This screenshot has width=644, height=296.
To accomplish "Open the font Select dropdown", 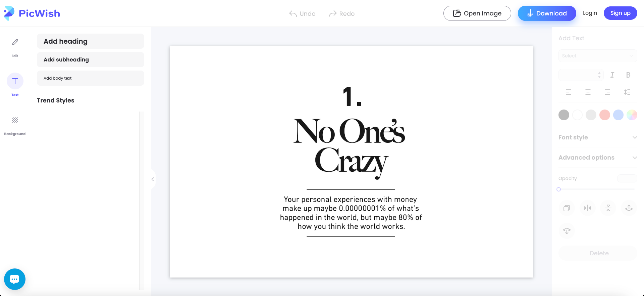I will (x=598, y=56).
